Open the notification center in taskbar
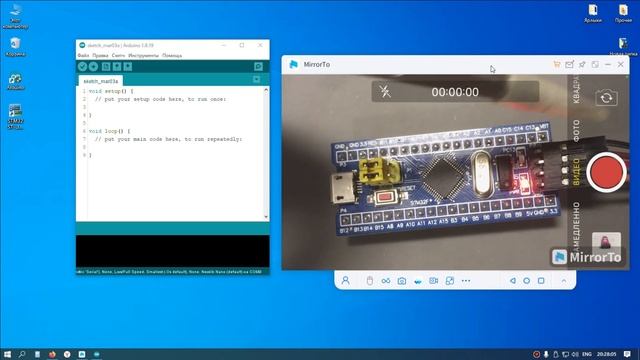The height and width of the screenshot is (360, 640). [627, 354]
